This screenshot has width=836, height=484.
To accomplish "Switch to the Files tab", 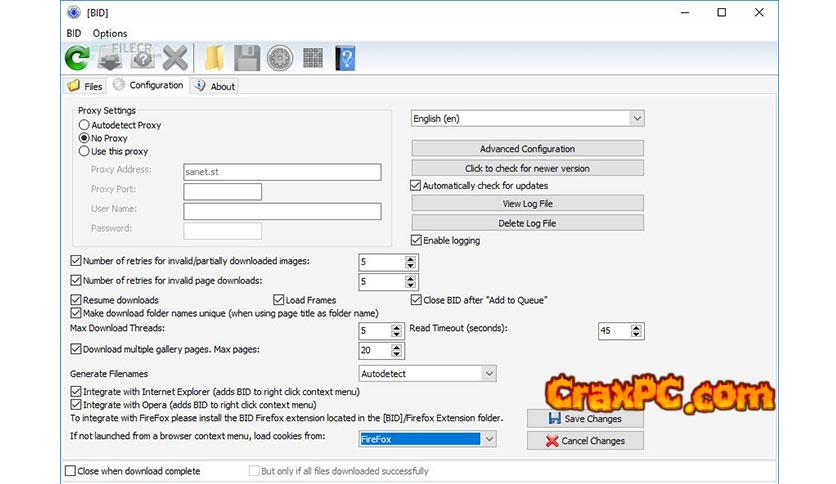I will point(86,87).
